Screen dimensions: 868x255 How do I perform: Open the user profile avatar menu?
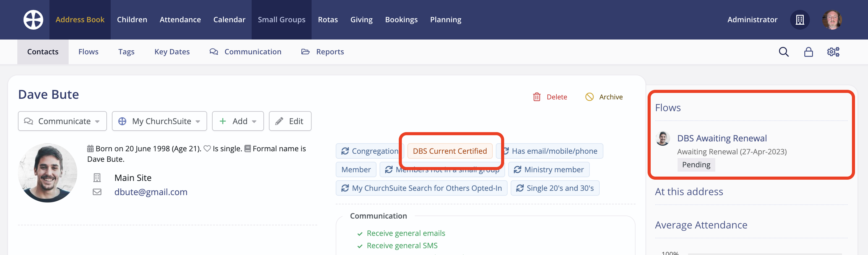pyautogui.click(x=832, y=19)
